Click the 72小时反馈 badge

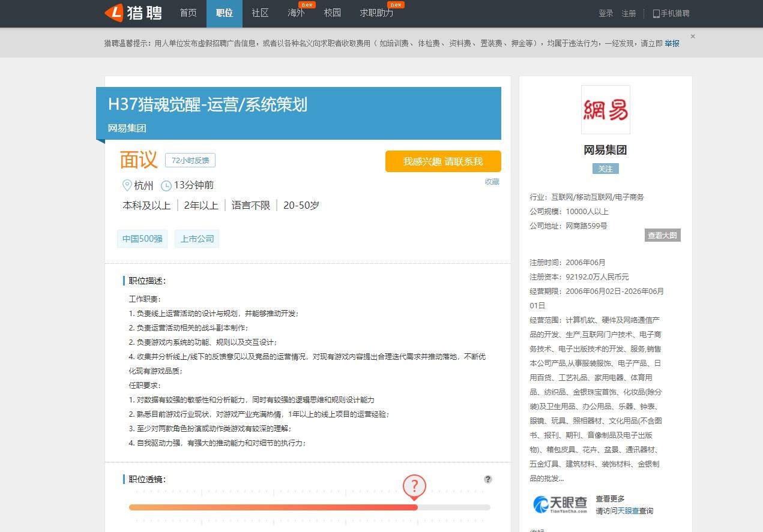(x=190, y=160)
